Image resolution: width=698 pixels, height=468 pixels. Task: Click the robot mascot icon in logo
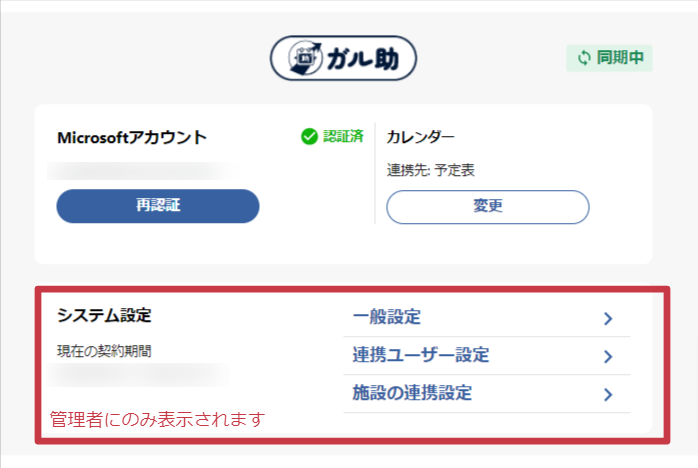pos(305,58)
